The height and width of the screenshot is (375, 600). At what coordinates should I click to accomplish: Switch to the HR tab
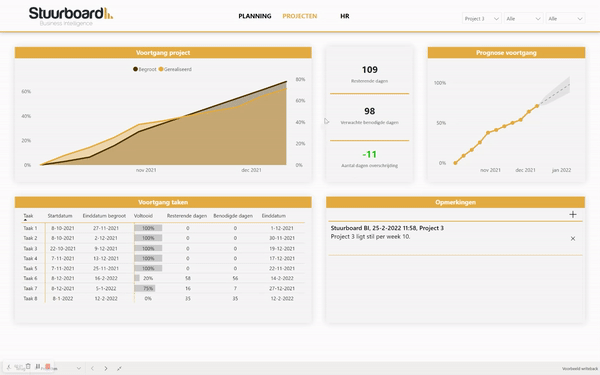345,16
